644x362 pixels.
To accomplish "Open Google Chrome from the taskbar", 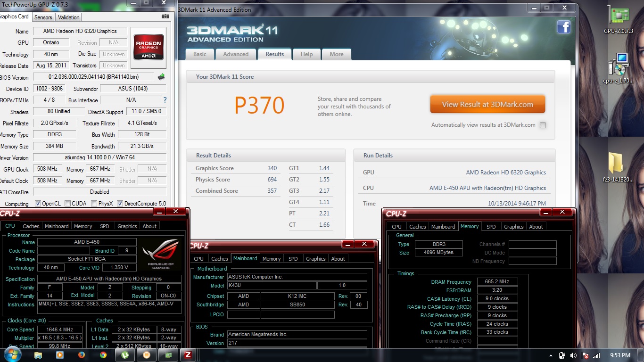I will coord(103,355).
